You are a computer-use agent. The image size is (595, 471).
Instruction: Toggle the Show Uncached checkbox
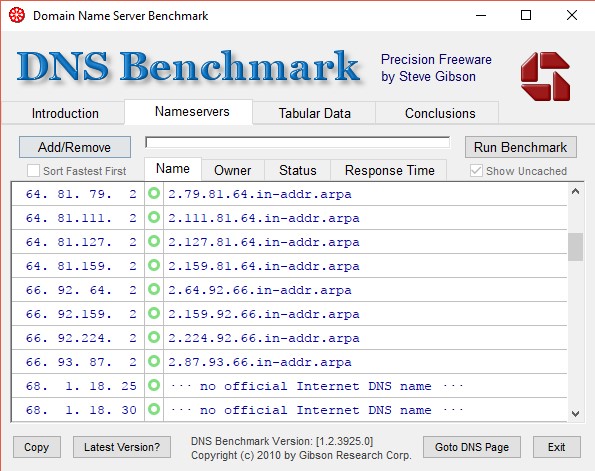(476, 171)
